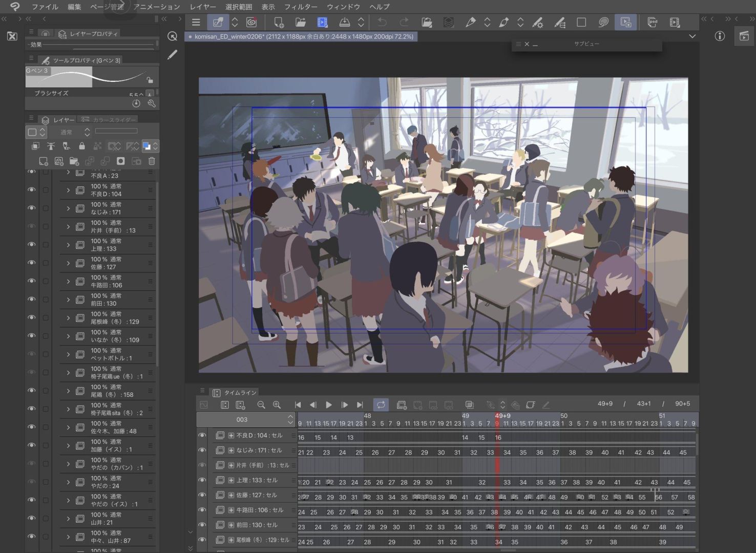Viewport: 756px width, 553px height.
Task: Expand the なじみ : 171 layer folder
Action: tap(68, 208)
